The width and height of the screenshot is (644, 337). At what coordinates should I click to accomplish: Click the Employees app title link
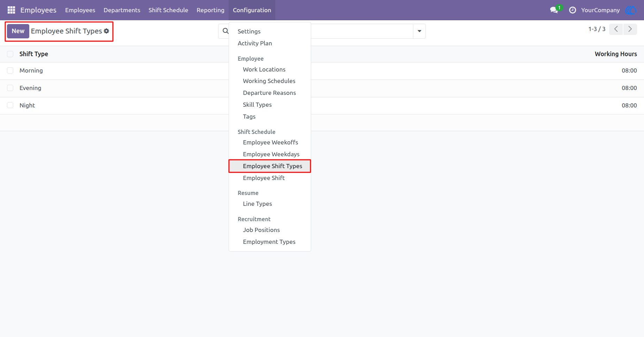click(x=38, y=10)
